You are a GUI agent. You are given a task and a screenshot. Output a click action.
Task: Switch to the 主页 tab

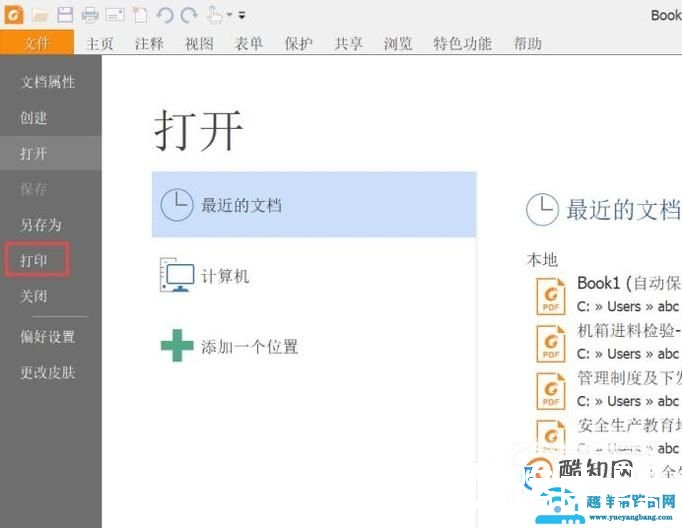(x=100, y=43)
